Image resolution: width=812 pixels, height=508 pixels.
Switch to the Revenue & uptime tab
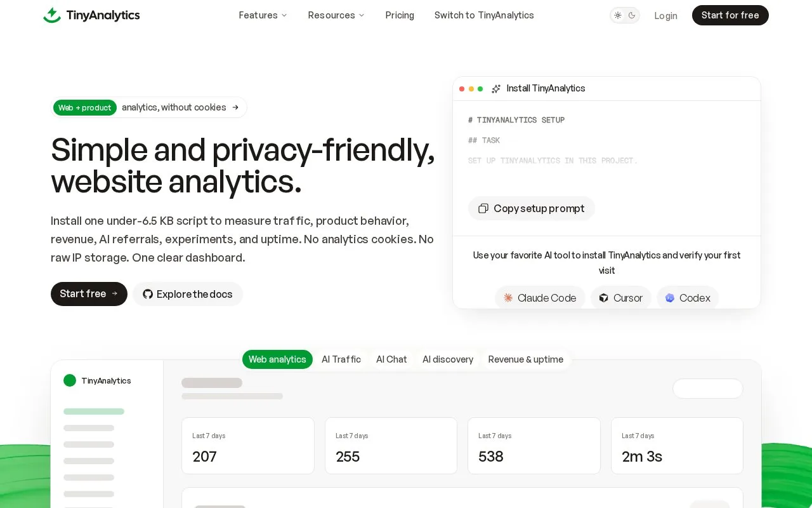pyautogui.click(x=526, y=359)
